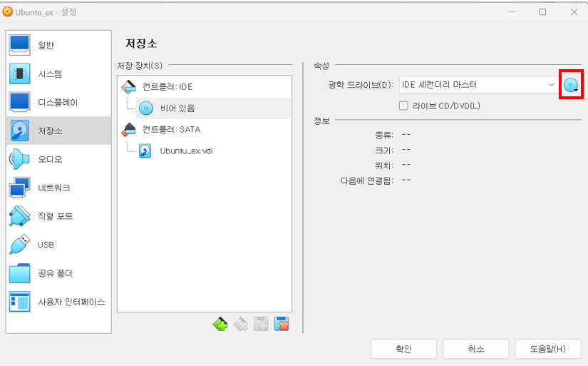Open the 시스템 settings category
This screenshot has width=588, height=366.
coord(58,74)
